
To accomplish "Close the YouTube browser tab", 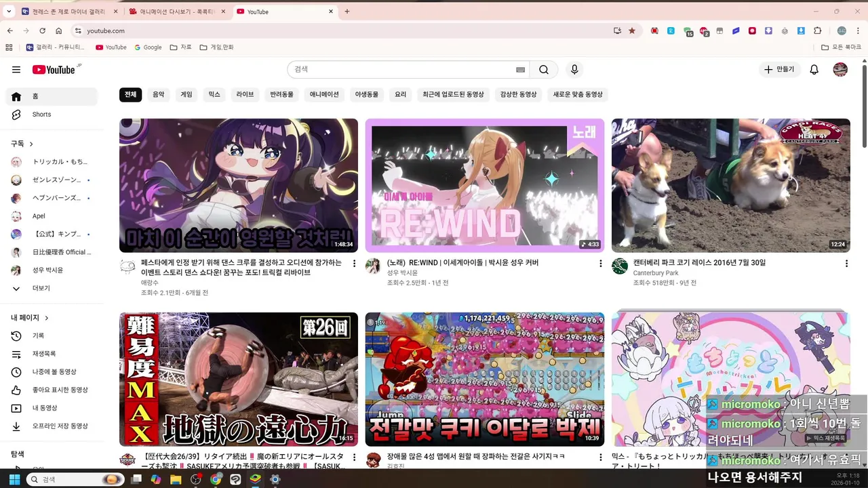I will 331,12.
